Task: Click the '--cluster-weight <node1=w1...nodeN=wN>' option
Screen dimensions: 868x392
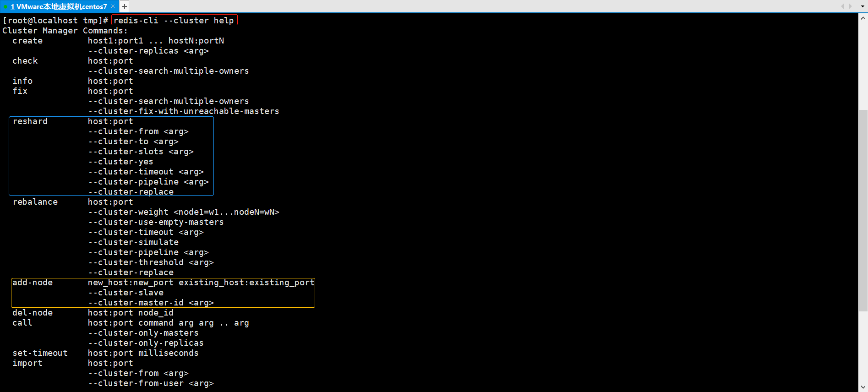Action: click(x=184, y=212)
